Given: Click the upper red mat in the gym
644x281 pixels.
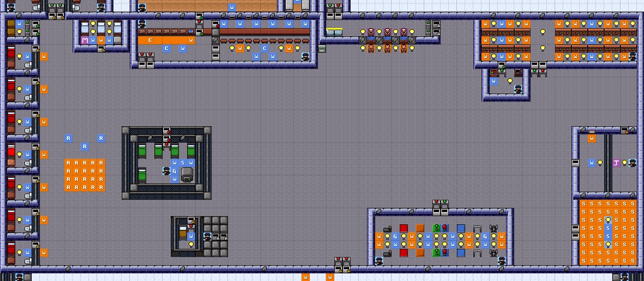Looking at the screenshot, I should pos(404,228).
